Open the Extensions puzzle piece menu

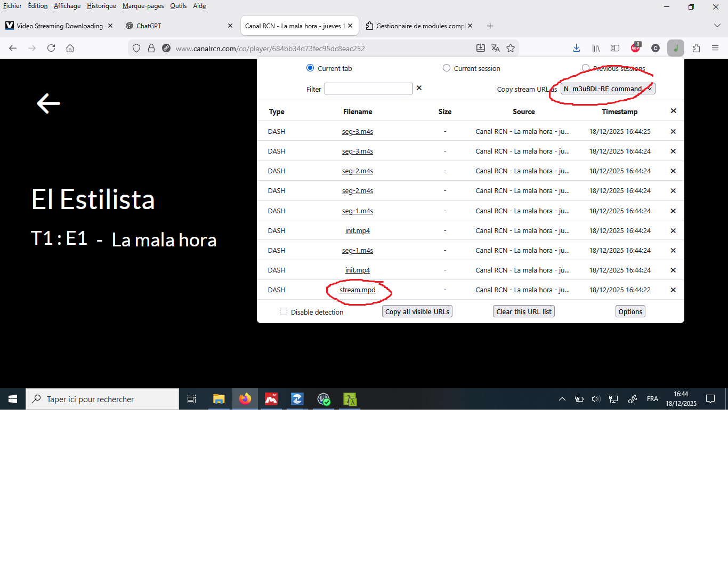click(696, 48)
